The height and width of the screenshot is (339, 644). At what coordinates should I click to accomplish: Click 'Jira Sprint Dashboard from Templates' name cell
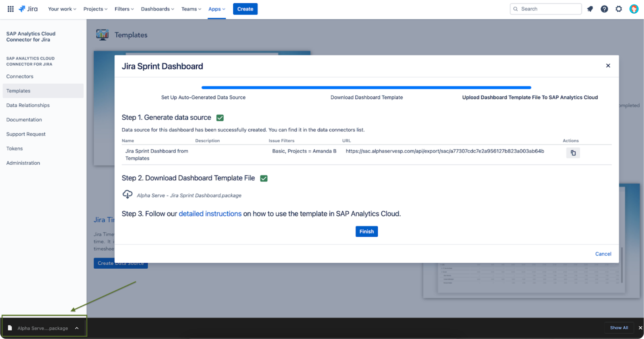[x=157, y=155]
